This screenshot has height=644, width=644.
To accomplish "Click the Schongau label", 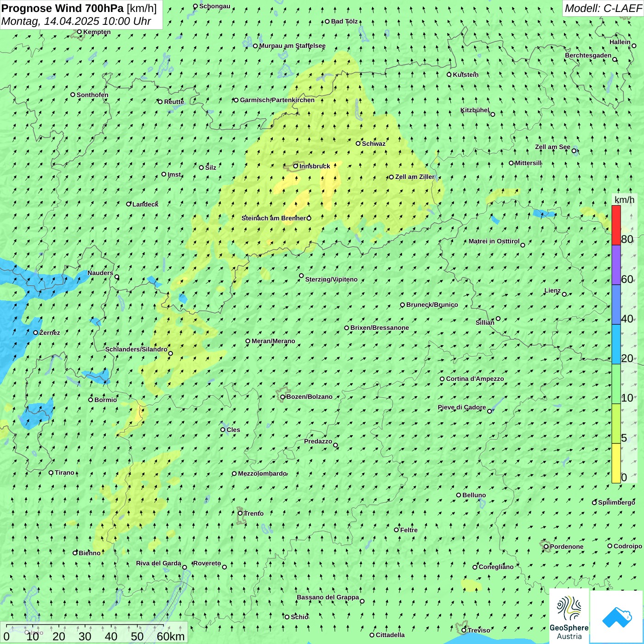I will 214,6.
